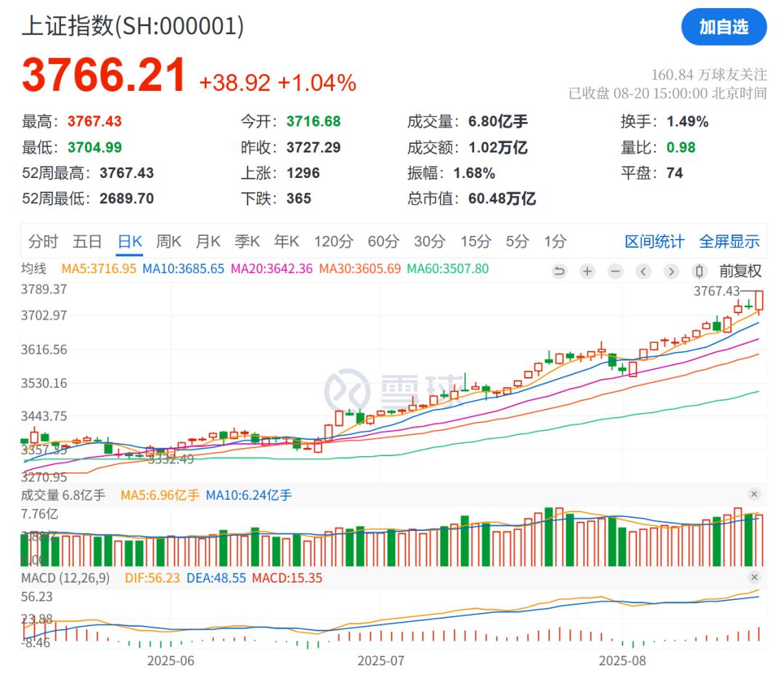
Task: Click the 3767.43 high marker on chart
Action: click(x=716, y=291)
